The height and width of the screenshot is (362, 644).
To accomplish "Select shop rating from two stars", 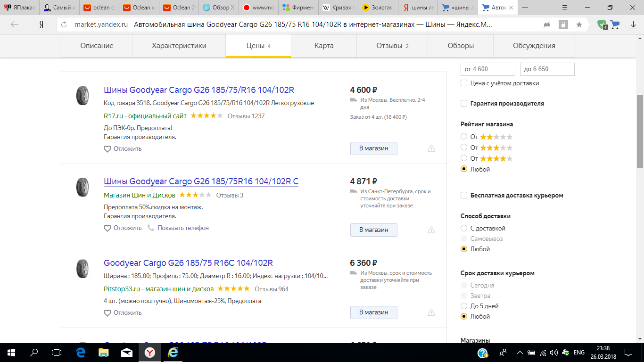I will pos(464,137).
